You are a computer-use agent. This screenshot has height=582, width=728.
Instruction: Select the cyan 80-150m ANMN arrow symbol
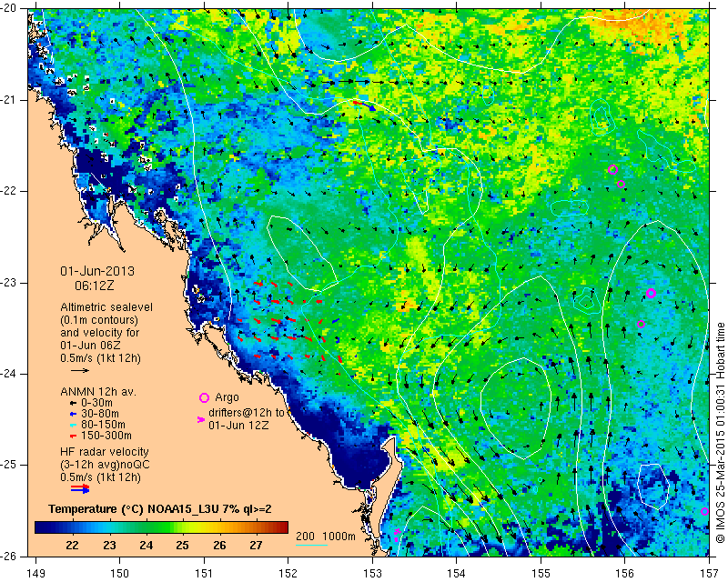coord(73,425)
